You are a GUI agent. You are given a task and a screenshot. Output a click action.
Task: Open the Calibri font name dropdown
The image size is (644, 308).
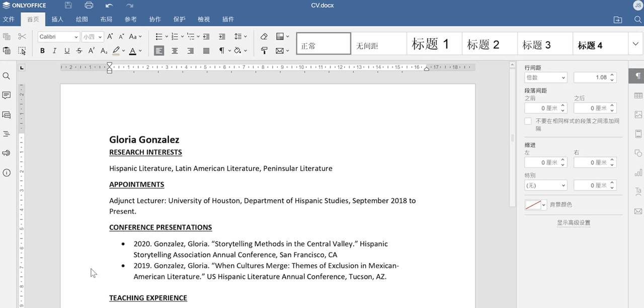point(58,36)
